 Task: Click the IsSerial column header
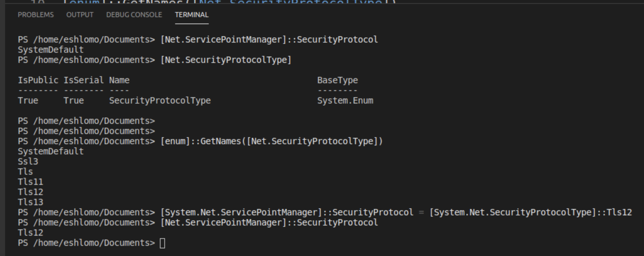(84, 80)
